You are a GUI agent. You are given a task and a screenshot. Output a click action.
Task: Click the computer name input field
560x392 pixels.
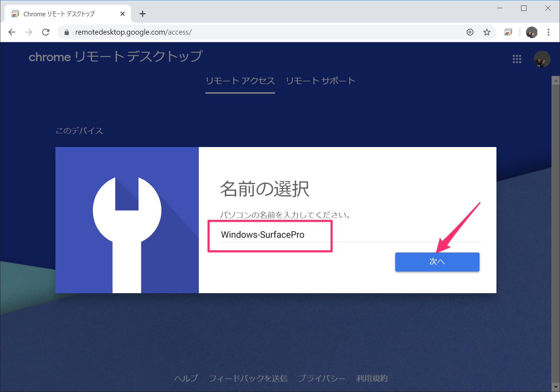click(x=350, y=235)
